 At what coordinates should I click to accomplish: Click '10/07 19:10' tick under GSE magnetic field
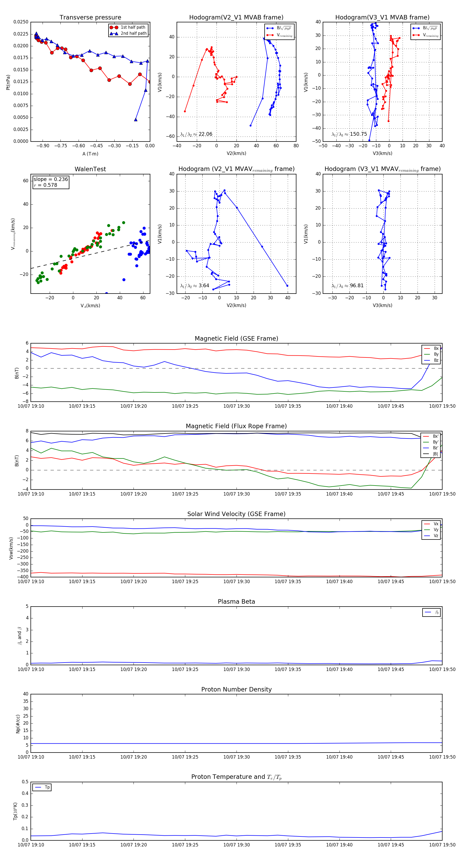click(x=31, y=406)
